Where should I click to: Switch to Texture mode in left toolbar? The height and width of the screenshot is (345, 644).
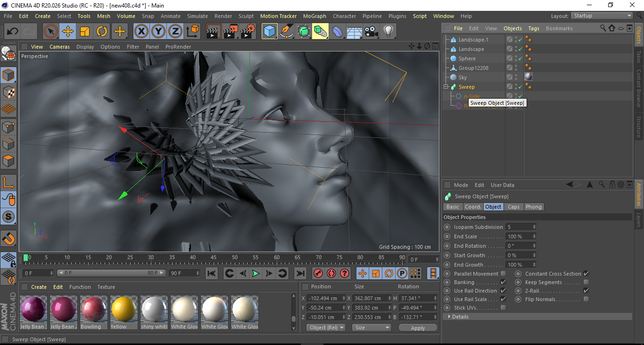(8, 93)
